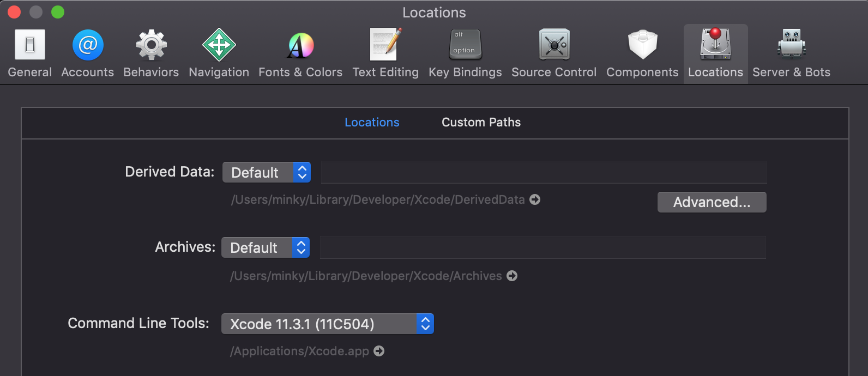Viewport: 868px width, 376px height.
Task: Click the Derived Data path field
Action: tap(544, 172)
